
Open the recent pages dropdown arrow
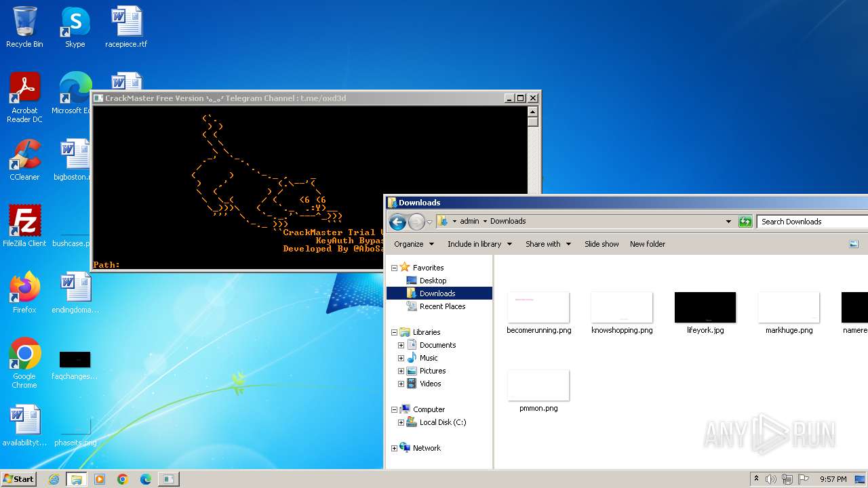click(x=429, y=222)
